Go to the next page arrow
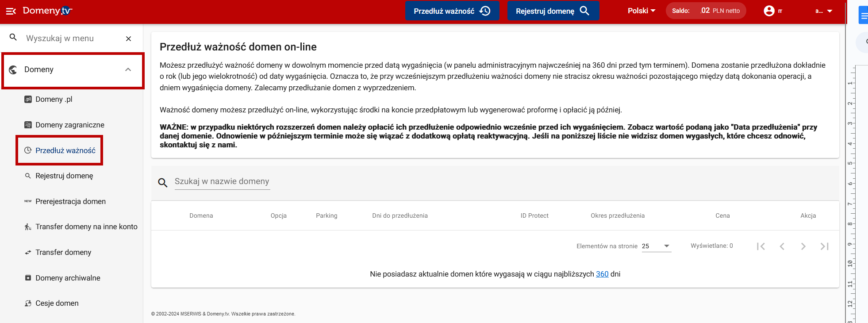 click(x=803, y=246)
